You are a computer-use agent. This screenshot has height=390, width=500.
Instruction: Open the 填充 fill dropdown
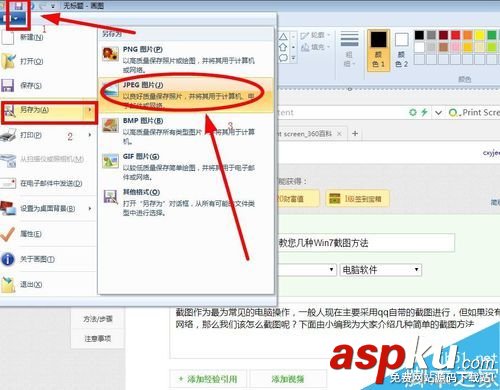click(x=315, y=47)
